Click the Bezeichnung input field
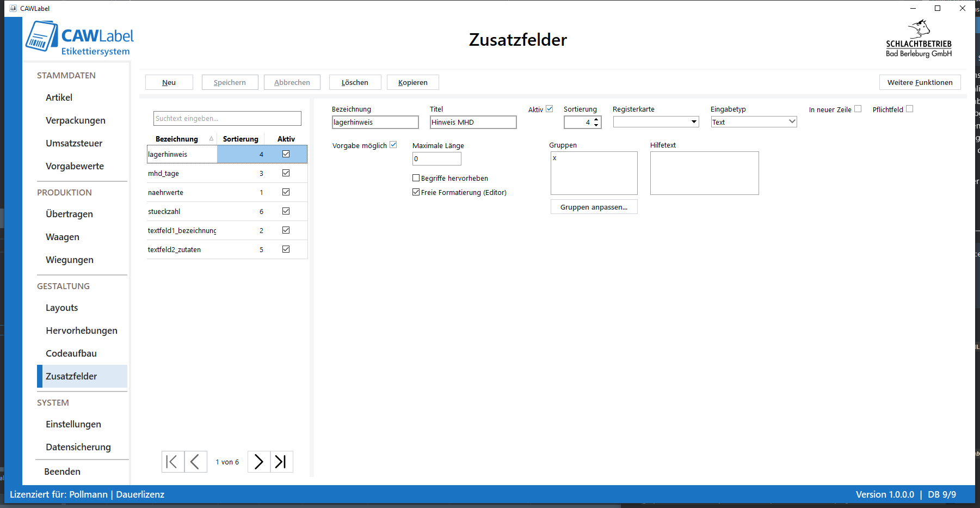Viewport: 980px width, 508px height. [x=375, y=122]
